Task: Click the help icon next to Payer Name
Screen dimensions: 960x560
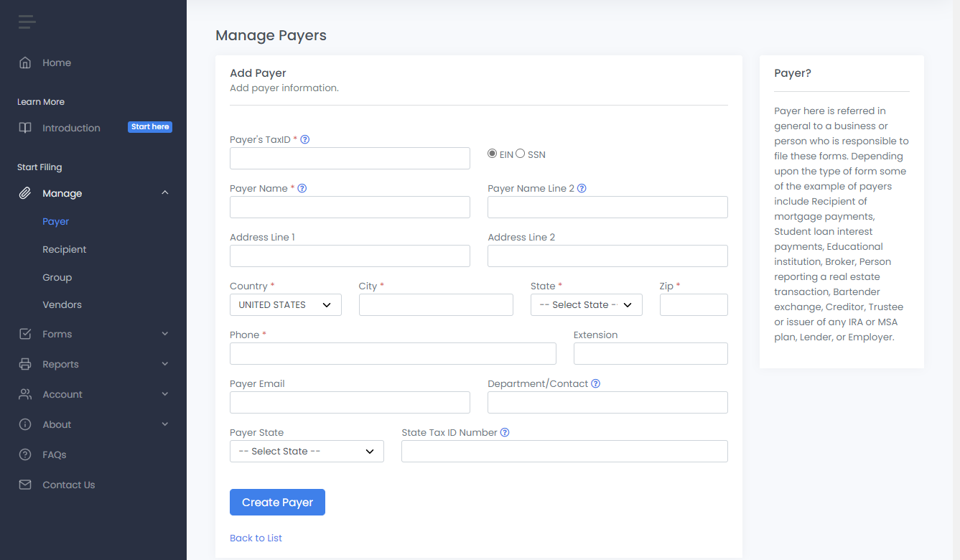Action: point(302,188)
